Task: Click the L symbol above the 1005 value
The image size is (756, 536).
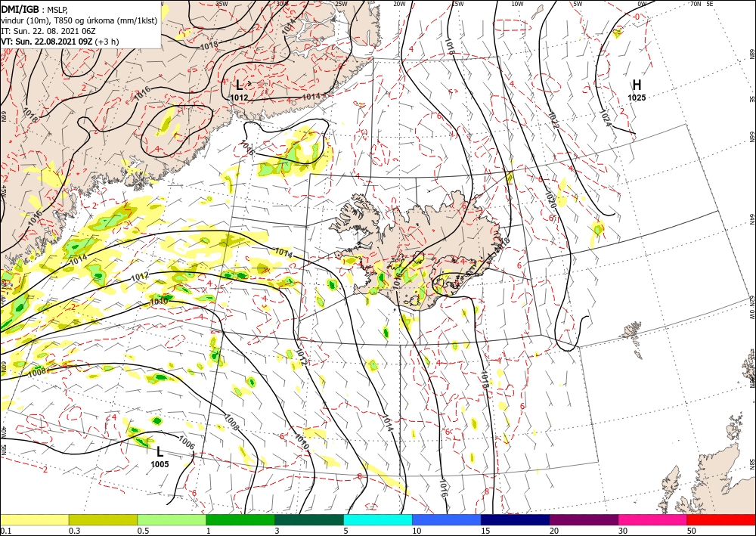Action: pyautogui.click(x=160, y=452)
